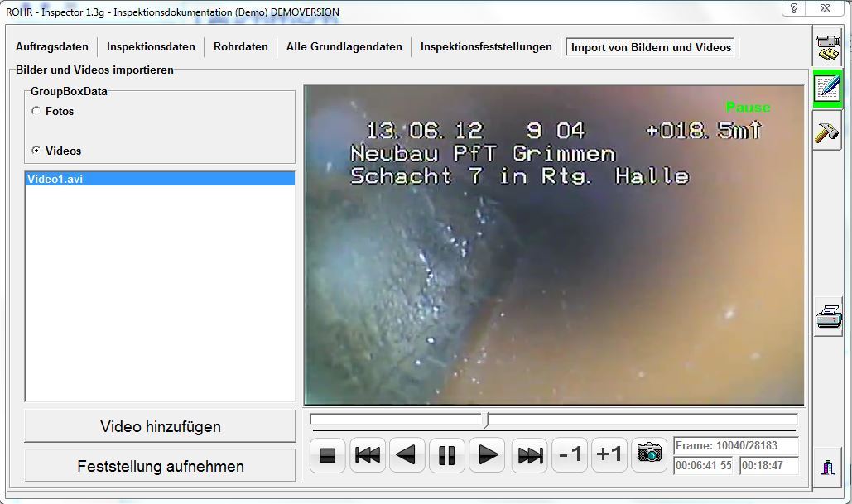Step forward one frame with +1
The height and width of the screenshot is (504, 852).
click(609, 455)
